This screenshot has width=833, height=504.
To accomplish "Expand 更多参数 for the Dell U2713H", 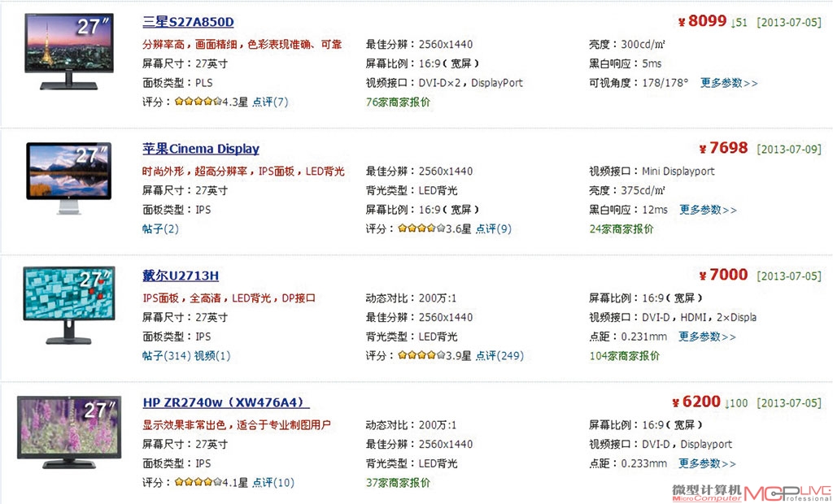I will [x=707, y=337].
